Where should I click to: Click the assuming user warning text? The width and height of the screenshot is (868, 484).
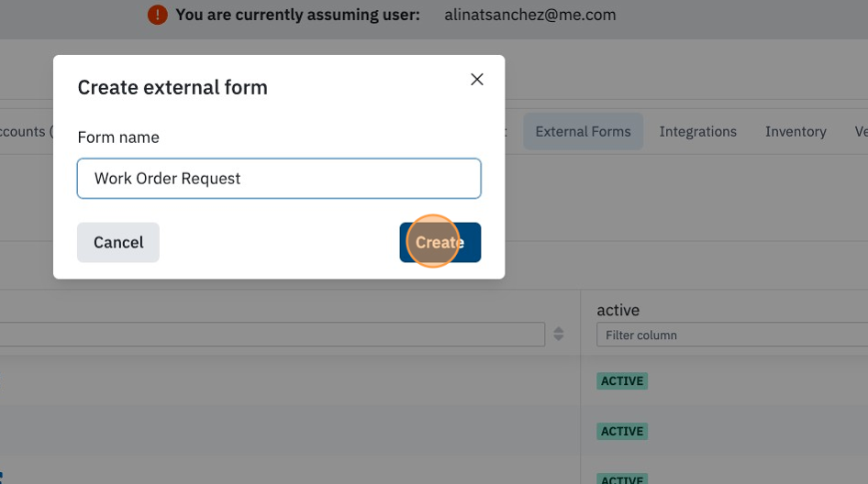click(298, 15)
